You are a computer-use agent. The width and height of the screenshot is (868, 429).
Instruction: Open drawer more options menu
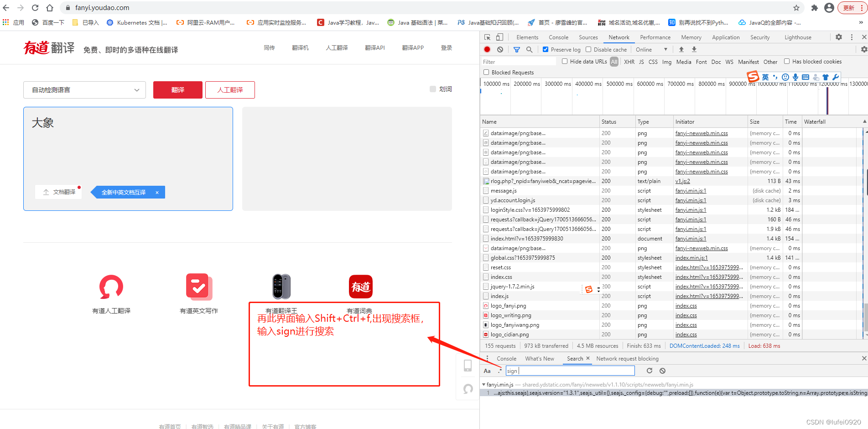tap(487, 358)
